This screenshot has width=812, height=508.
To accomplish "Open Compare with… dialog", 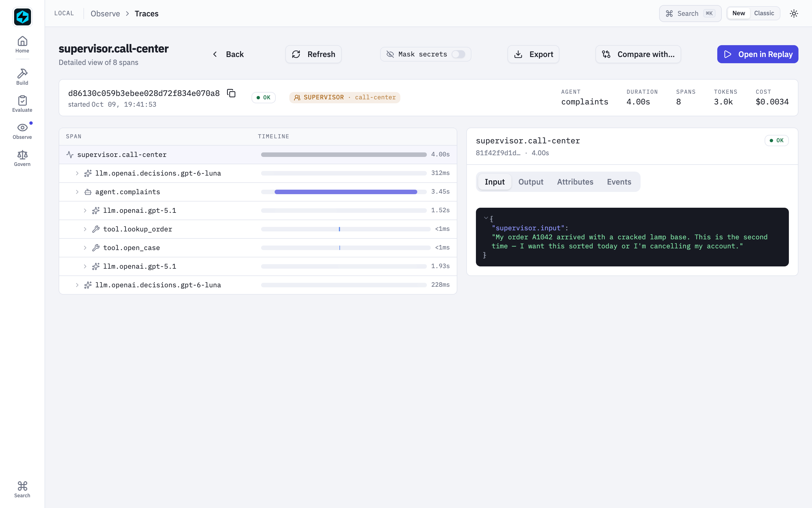I will [x=638, y=54].
